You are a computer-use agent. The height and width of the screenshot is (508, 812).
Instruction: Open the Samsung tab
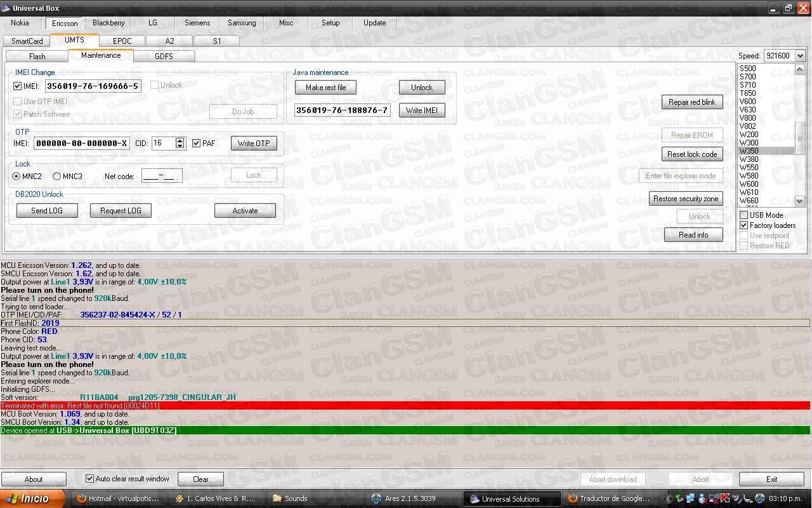(x=242, y=22)
